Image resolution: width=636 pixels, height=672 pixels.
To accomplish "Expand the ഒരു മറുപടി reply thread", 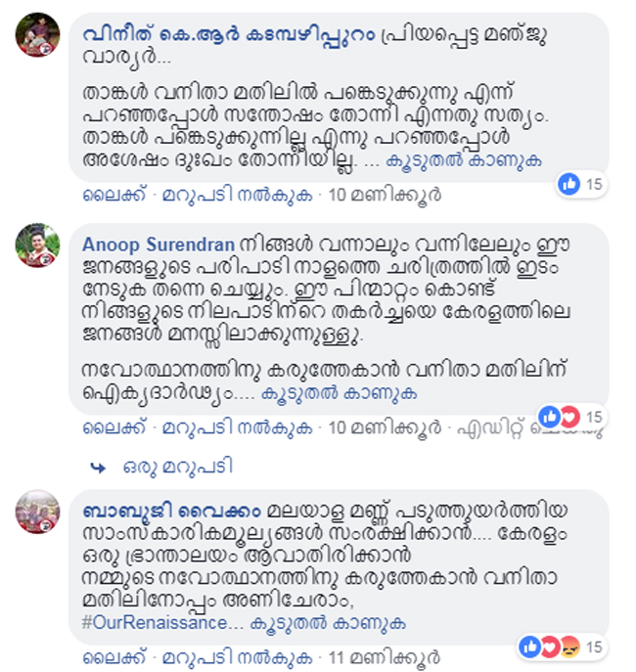I will click(x=178, y=467).
